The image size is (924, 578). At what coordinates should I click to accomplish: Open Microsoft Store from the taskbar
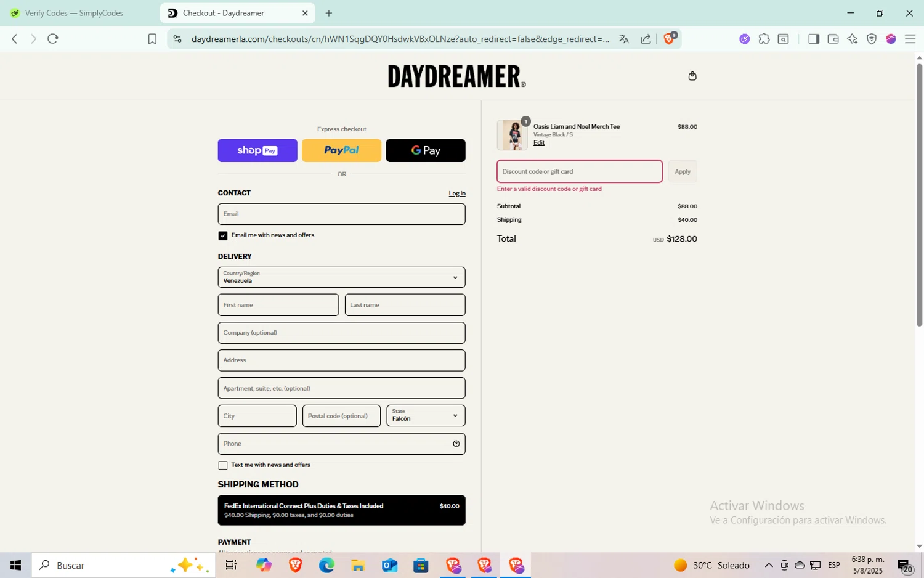[421, 565]
